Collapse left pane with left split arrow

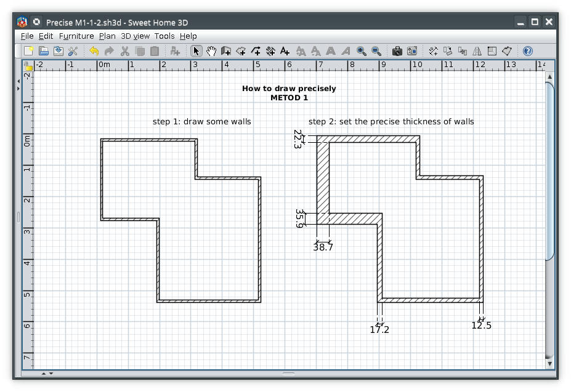18,81
